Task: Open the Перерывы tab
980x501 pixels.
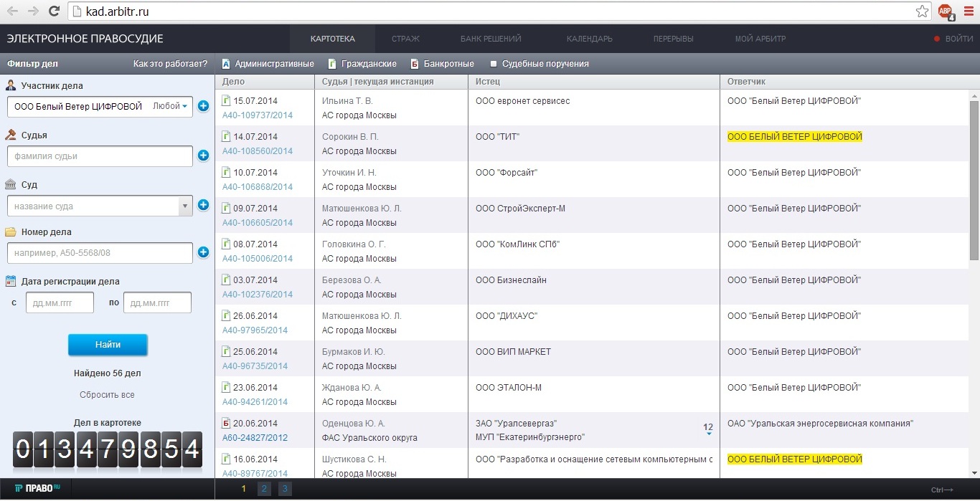Action: pyautogui.click(x=674, y=39)
